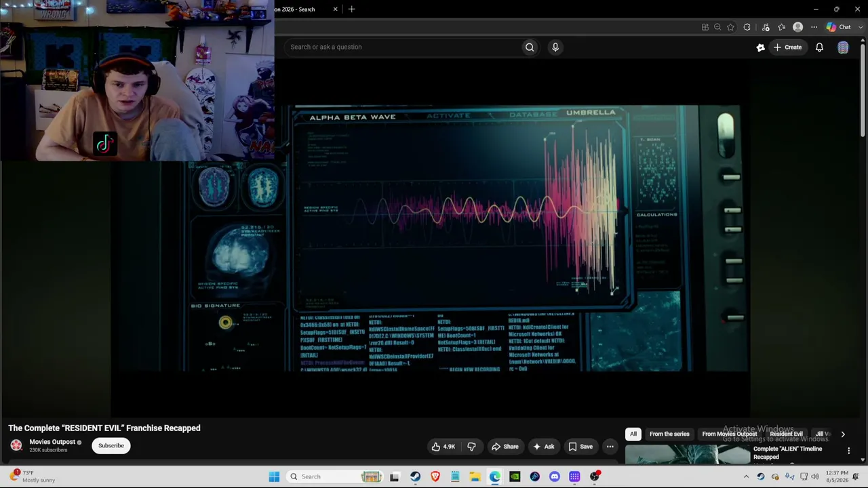Screen dimensions: 868x488
Task: Open the Complete ALIEN Timeline Recapped title
Action: 787,453
